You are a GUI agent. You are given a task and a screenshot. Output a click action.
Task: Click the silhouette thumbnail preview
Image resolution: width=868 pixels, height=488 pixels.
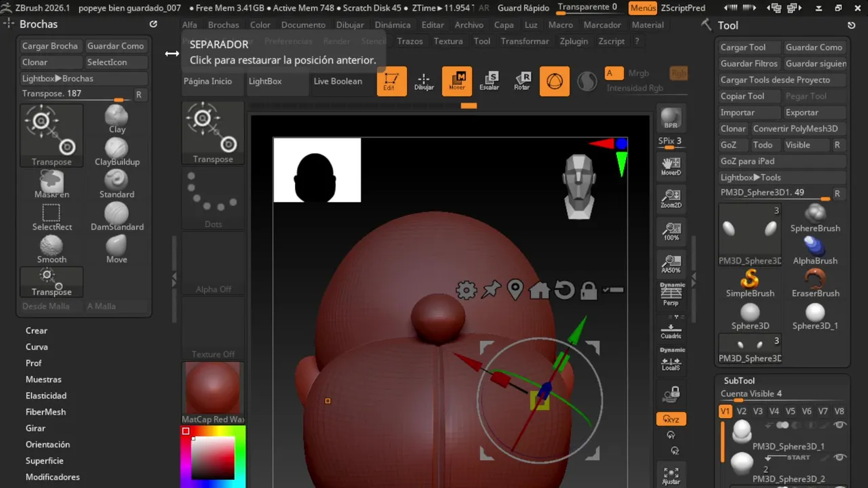pos(317,170)
